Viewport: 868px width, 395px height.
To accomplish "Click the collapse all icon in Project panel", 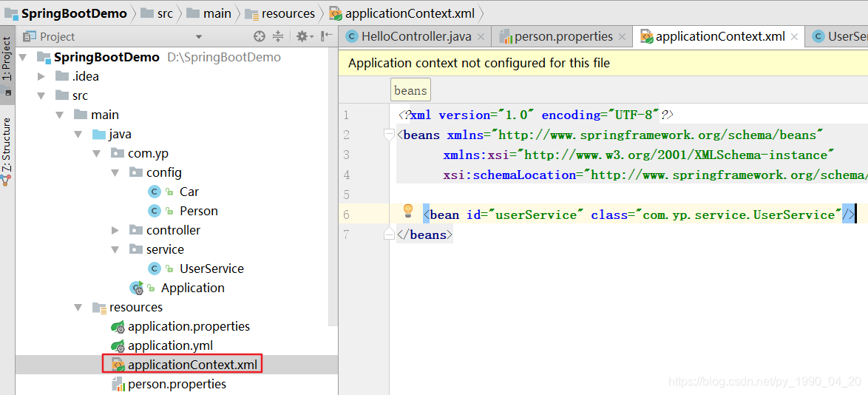I will (278, 36).
